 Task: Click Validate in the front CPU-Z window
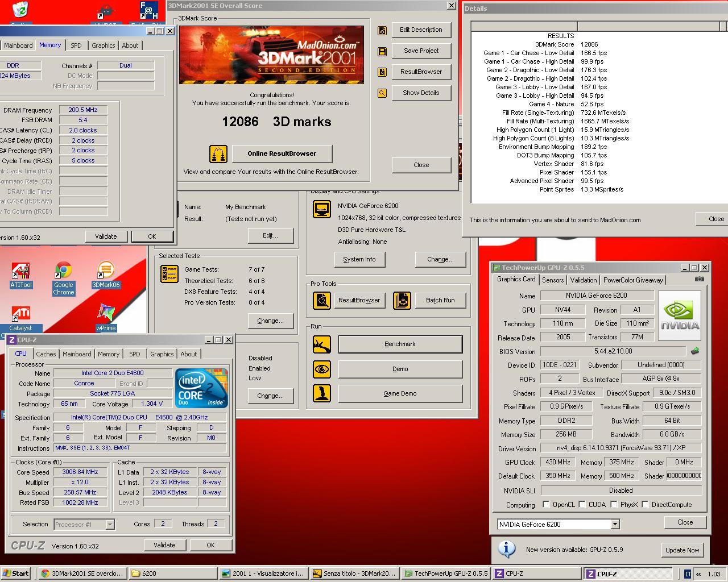point(164,545)
